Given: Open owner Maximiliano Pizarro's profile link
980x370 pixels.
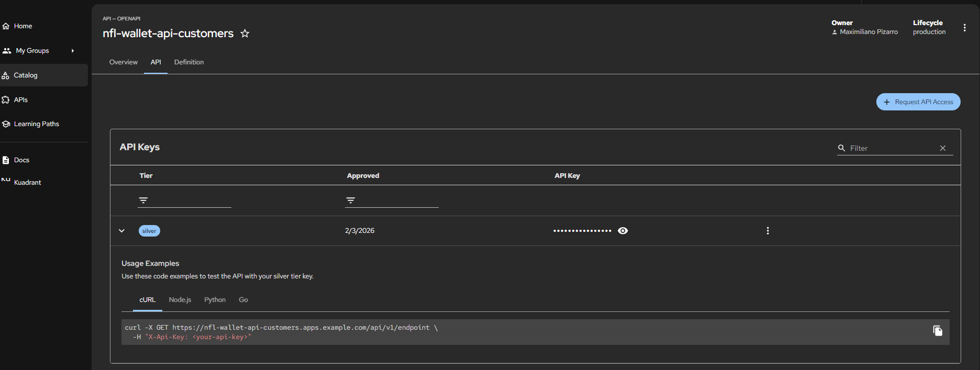Looking at the screenshot, I should [868, 32].
